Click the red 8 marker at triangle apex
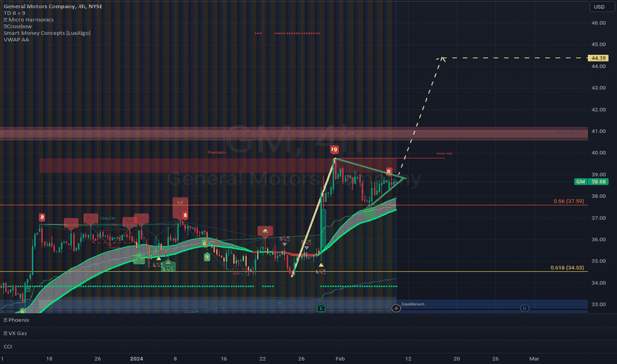Screen dimensions: 617x364 coord(389,171)
